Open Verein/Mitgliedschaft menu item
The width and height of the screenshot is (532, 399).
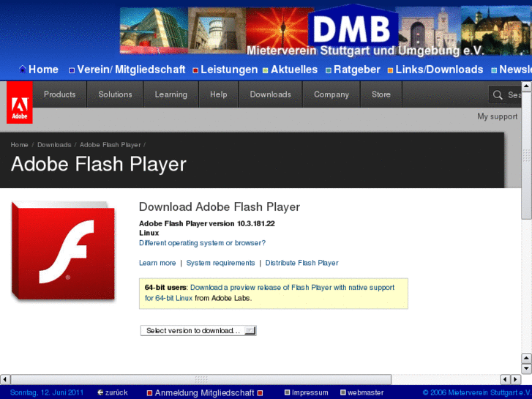tap(131, 70)
